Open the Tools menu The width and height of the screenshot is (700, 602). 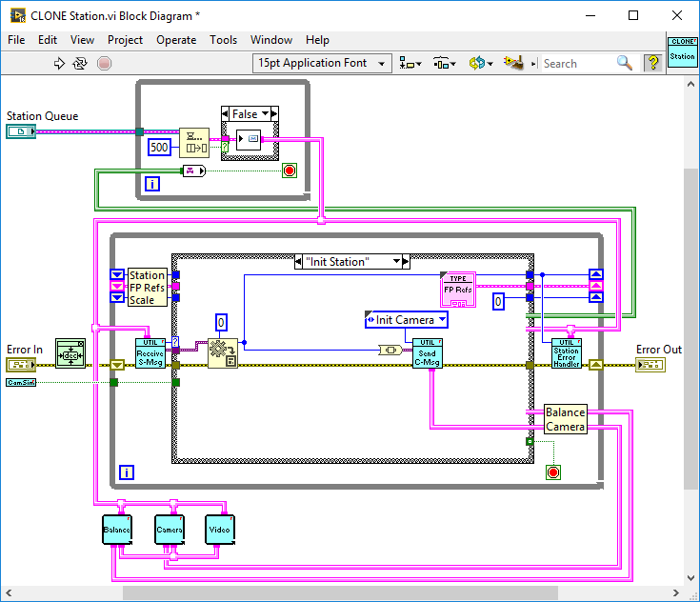pos(223,40)
